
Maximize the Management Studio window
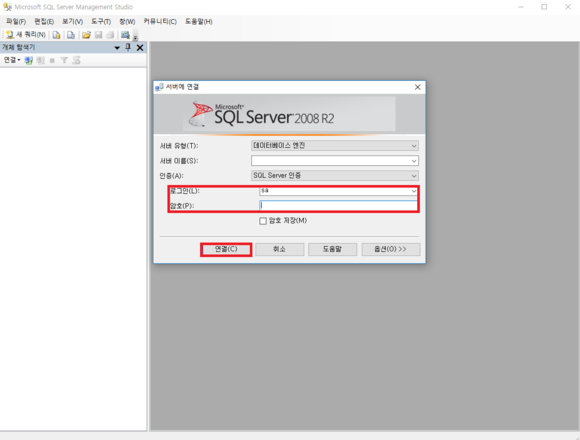(544, 7)
